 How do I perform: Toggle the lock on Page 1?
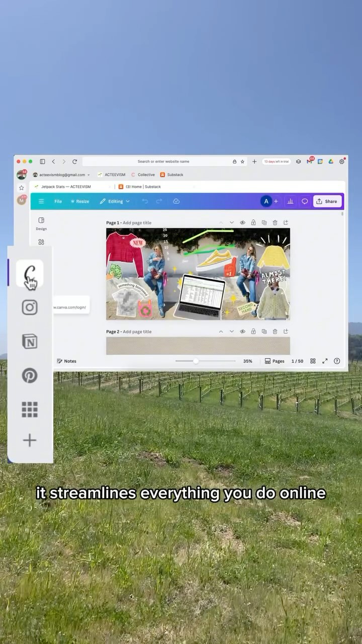(x=253, y=222)
